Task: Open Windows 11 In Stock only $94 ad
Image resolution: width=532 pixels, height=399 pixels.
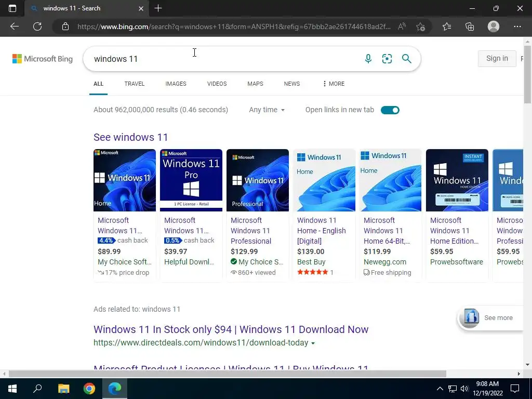Action: pyautogui.click(x=231, y=329)
